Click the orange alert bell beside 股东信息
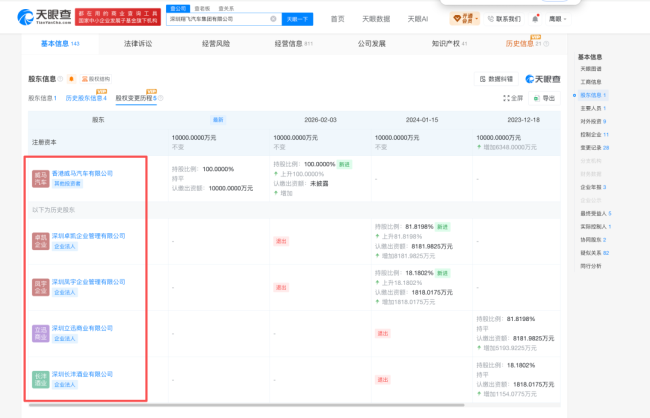Screen dimensions: 650x418 point(71,79)
